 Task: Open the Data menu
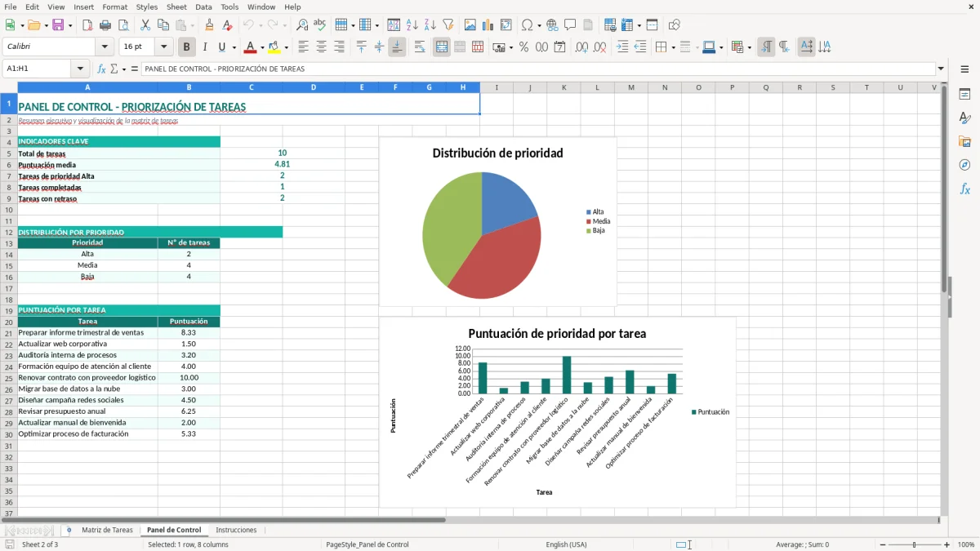(203, 7)
